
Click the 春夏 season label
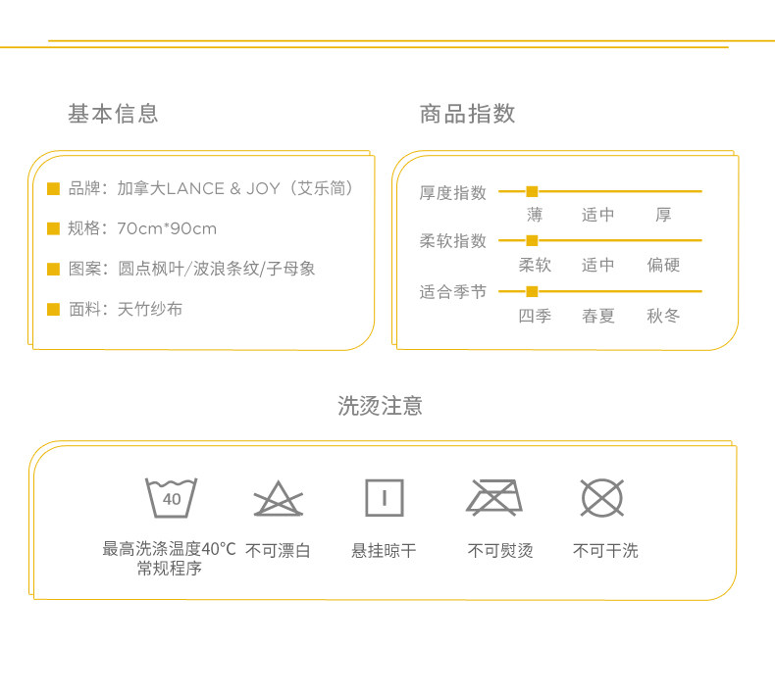point(597,316)
